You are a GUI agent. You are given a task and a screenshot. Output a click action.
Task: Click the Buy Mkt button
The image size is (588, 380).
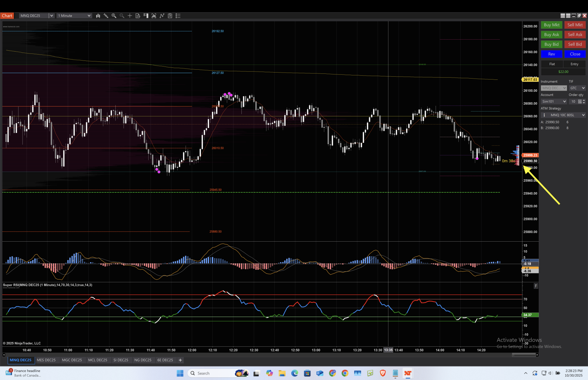[x=552, y=25]
